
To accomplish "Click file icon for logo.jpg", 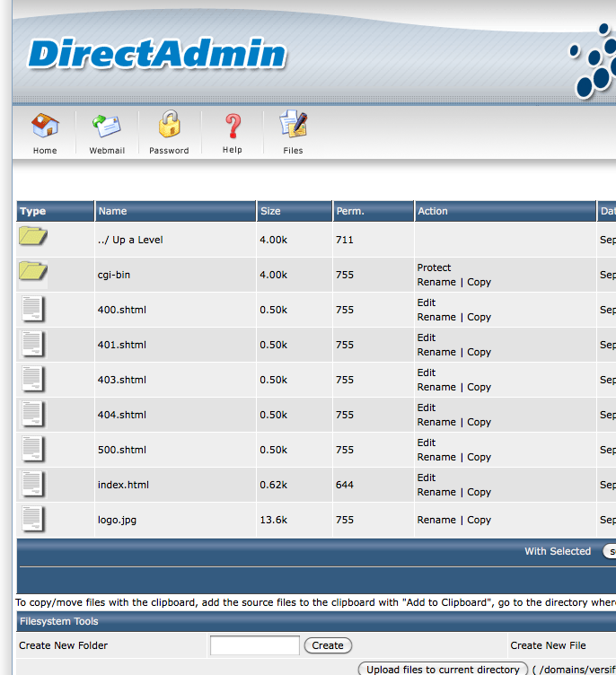I will tap(33, 519).
